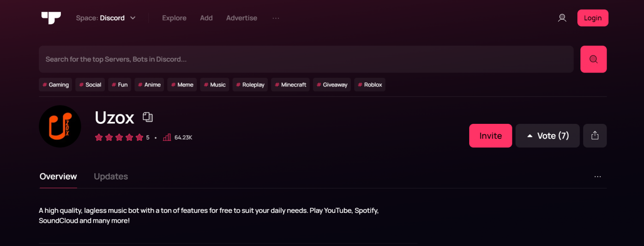Viewport: 644px width, 246px height.
Task: Click the server count bar-chart icon
Action: (x=167, y=137)
